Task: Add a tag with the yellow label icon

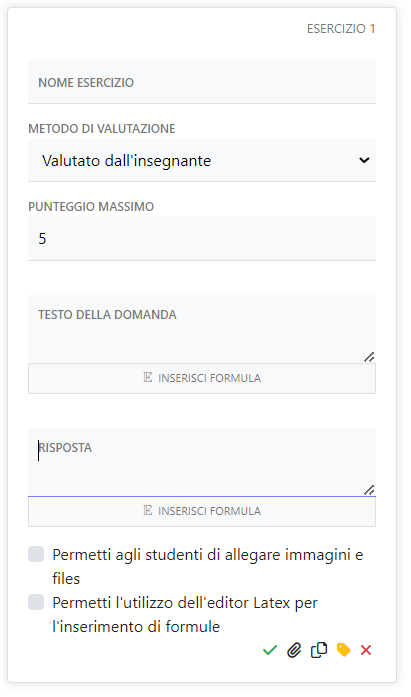Action: [343, 650]
